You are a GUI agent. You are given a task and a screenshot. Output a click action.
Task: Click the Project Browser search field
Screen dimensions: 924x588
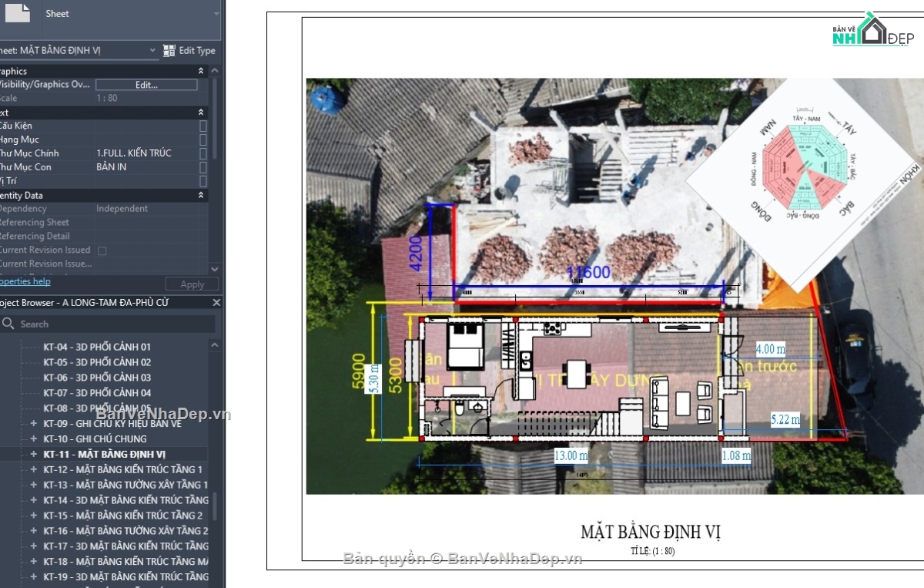point(108,324)
